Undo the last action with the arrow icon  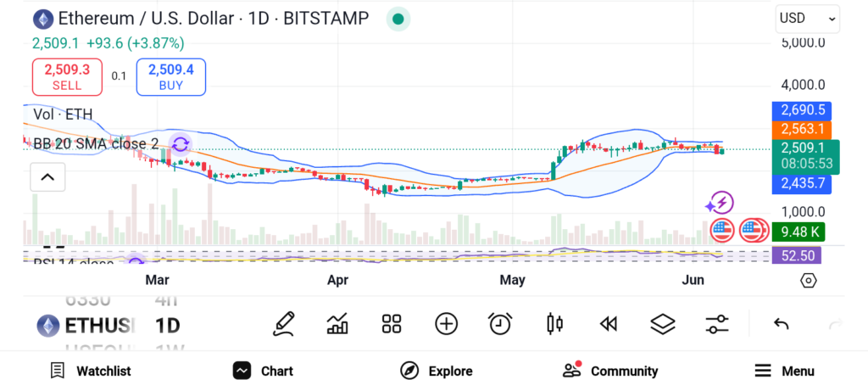tap(782, 324)
